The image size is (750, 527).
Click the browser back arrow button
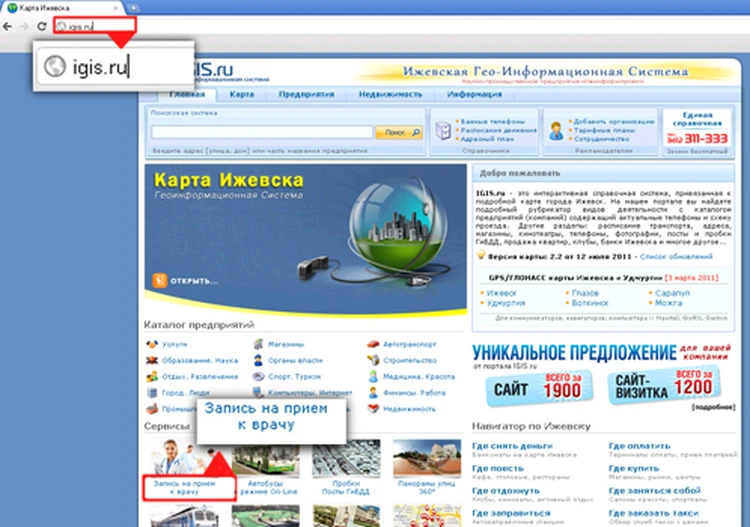point(9,24)
